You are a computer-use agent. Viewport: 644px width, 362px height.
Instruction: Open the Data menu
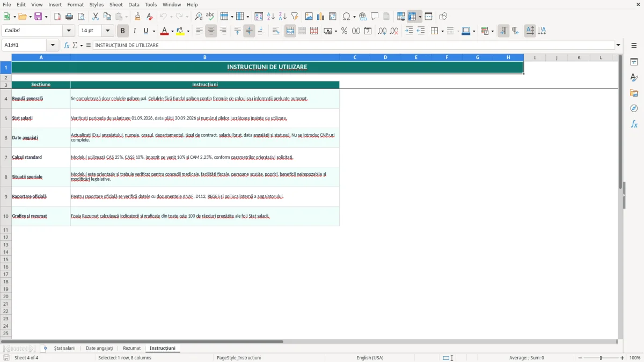134,4
